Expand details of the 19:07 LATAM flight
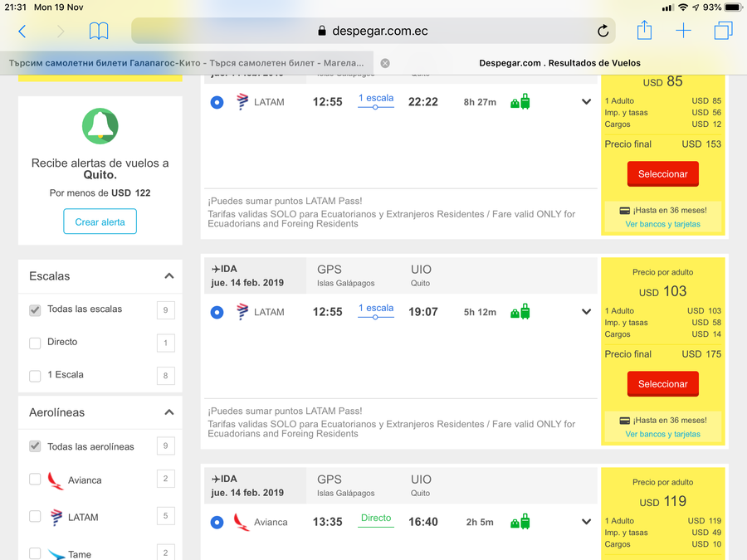747x560 pixels. (587, 311)
